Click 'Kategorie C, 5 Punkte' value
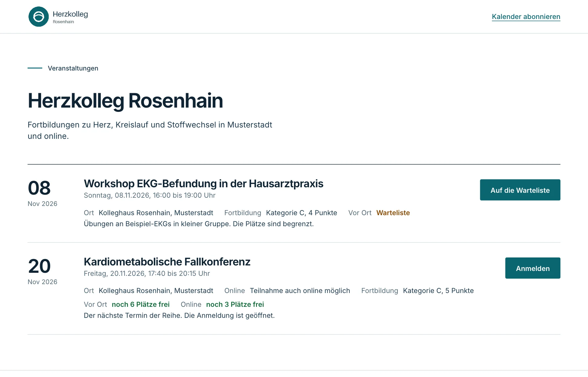Viewport: 588px width, 377px height. [438, 291]
